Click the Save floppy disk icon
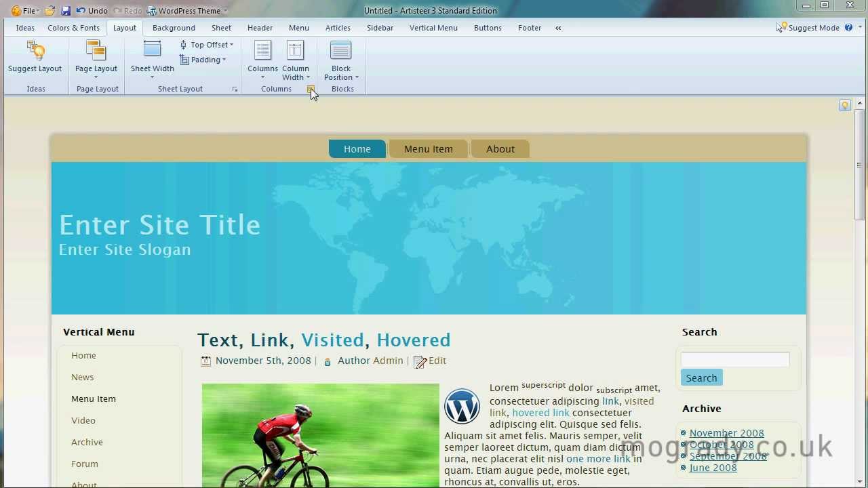Screen dimensions: 868x488 [x=66, y=11]
